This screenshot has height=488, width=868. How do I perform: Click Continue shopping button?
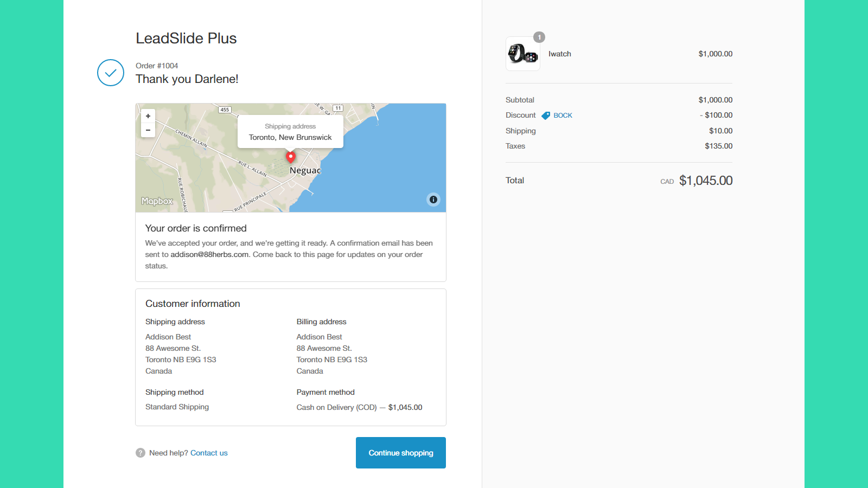click(x=401, y=453)
